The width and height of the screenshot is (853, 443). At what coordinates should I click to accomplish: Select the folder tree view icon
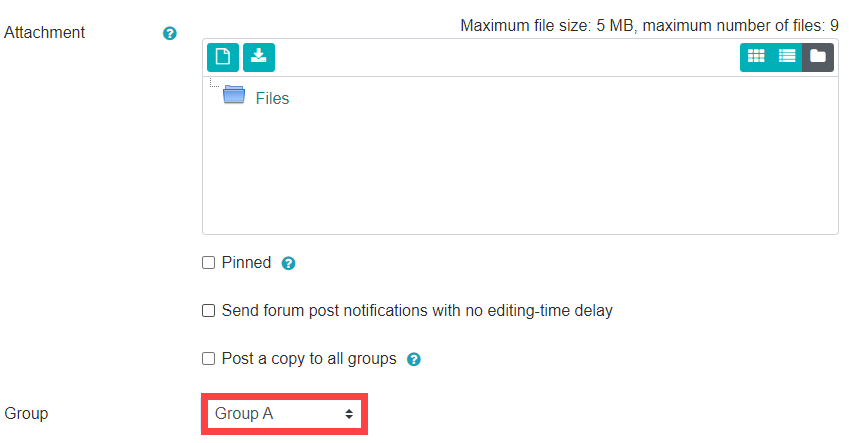pyautogui.click(x=818, y=57)
